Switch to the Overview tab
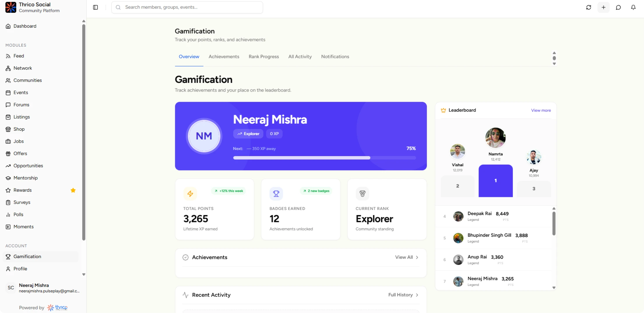The image size is (644, 313). tap(189, 57)
